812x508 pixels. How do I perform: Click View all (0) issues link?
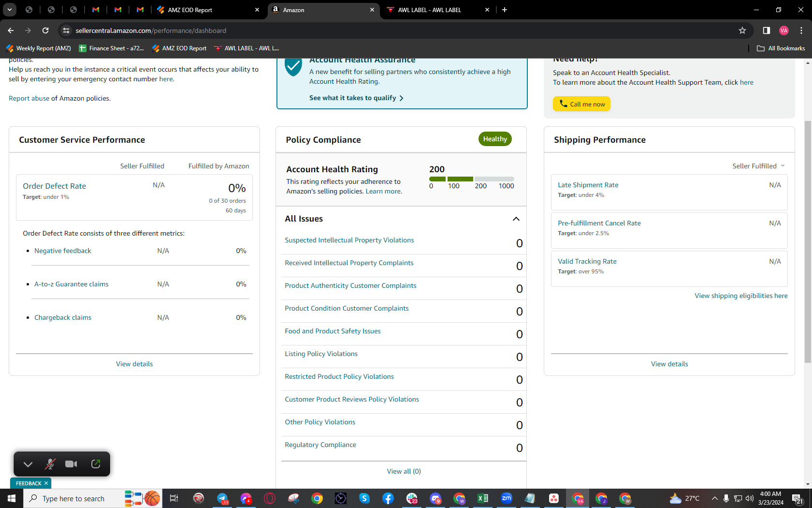click(404, 471)
